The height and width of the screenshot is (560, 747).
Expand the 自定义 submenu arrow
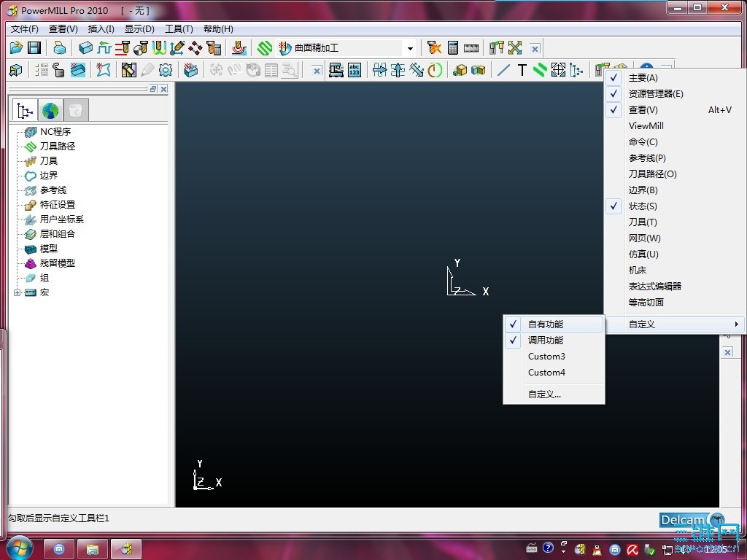pyautogui.click(x=737, y=324)
